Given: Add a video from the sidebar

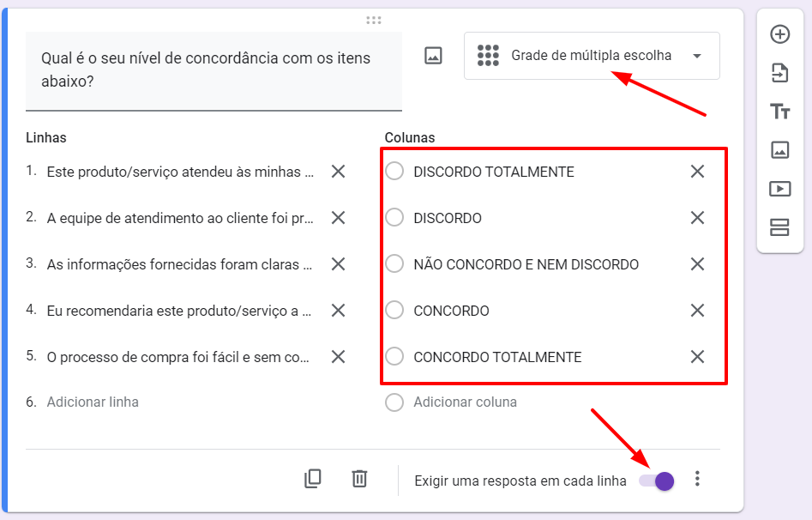Looking at the screenshot, I should click(x=779, y=189).
